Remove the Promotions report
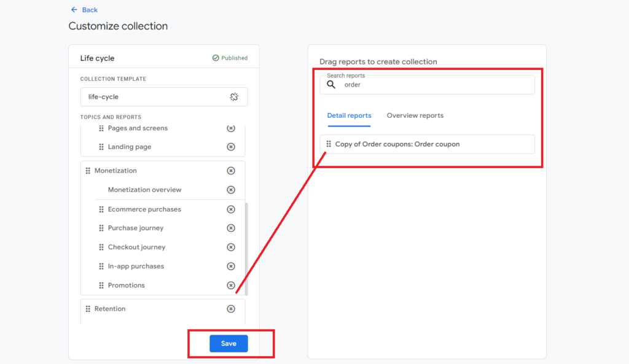Image resolution: width=629 pixels, height=364 pixels. (x=231, y=285)
